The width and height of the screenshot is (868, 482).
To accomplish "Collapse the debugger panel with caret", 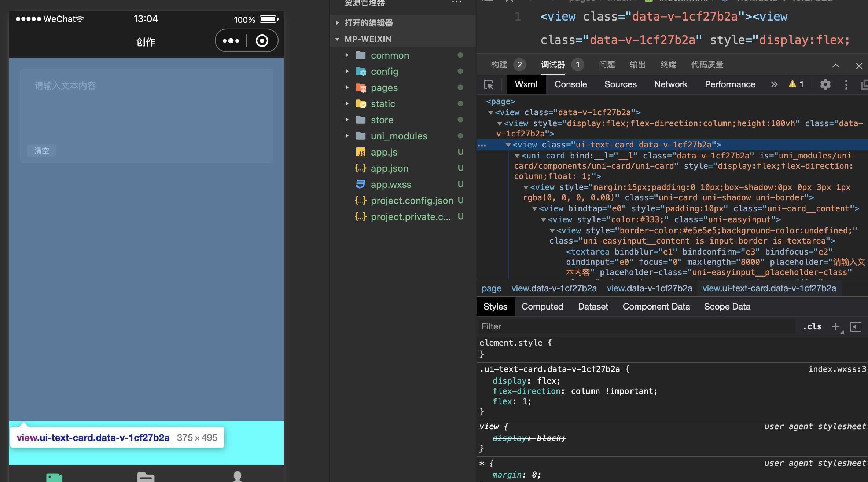I will (835, 66).
